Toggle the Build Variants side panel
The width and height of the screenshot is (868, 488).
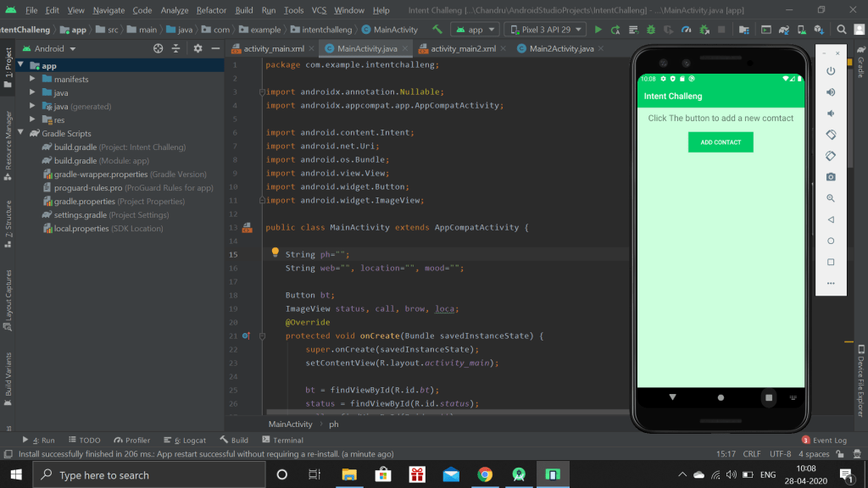[8, 375]
